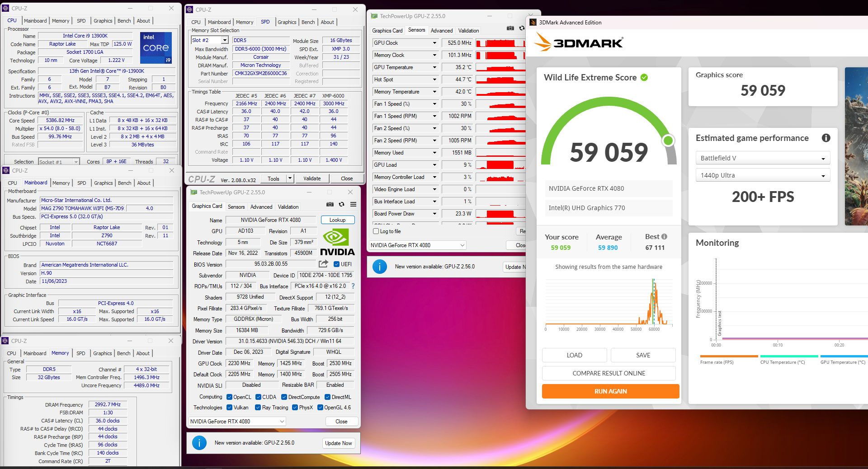Screen dimensions: 868x469
Task: Click the GPU-Z Graphics Card window title icon
Action: [x=194, y=192]
